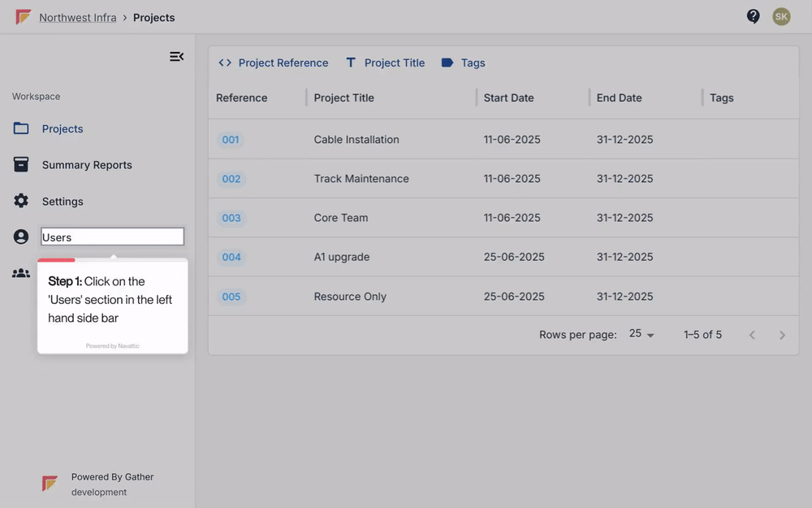Select the Tags filter
Image resolution: width=812 pixels, height=508 pixels.
pos(464,63)
